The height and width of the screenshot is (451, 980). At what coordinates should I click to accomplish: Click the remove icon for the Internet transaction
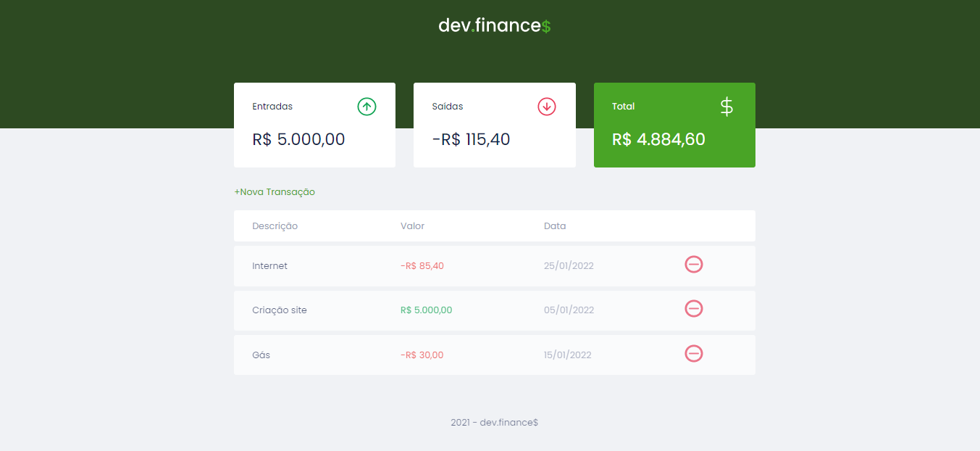693,265
